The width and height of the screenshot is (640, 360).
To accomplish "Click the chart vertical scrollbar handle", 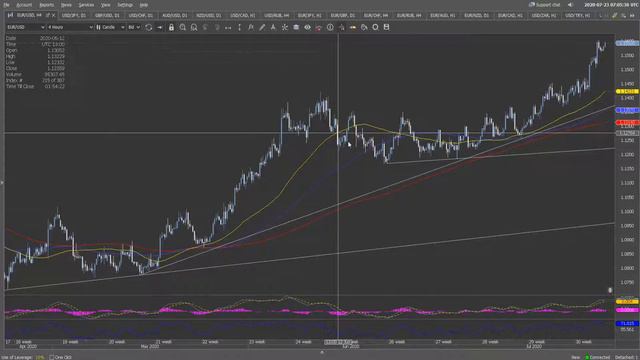I will [x=610, y=290].
